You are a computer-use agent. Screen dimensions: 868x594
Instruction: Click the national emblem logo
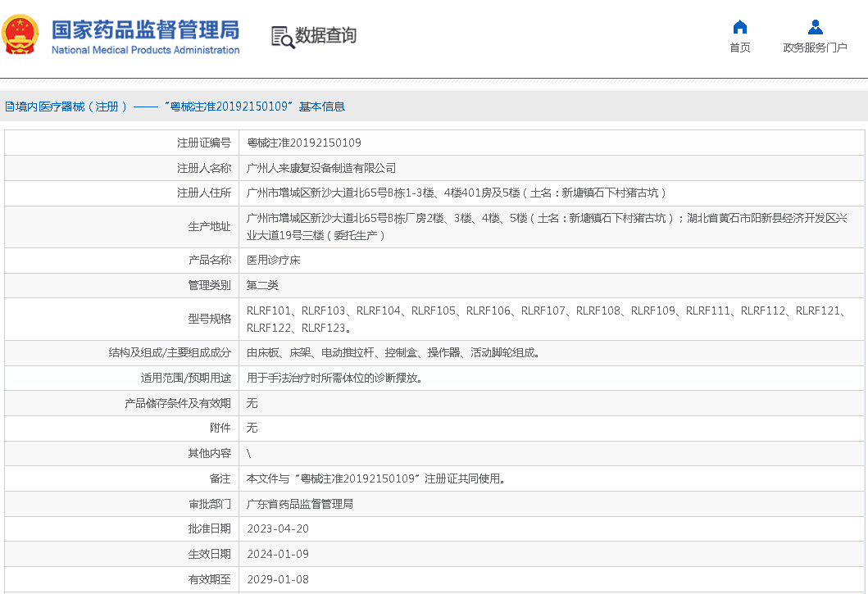(x=20, y=34)
